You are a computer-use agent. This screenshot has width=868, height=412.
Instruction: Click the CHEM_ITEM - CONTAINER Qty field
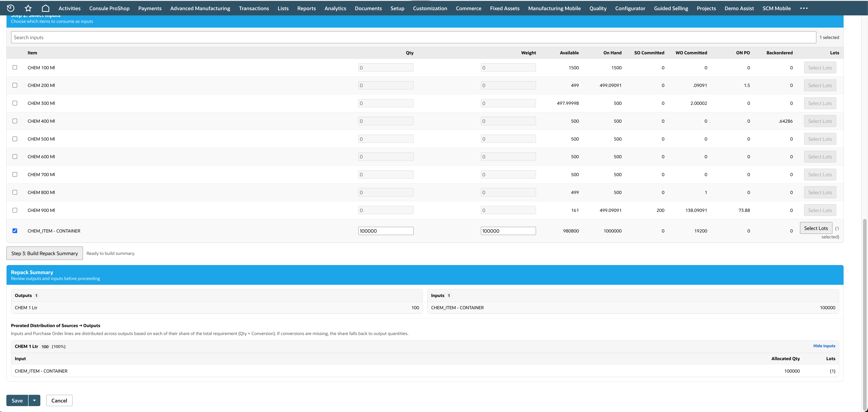(x=386, y=231)
